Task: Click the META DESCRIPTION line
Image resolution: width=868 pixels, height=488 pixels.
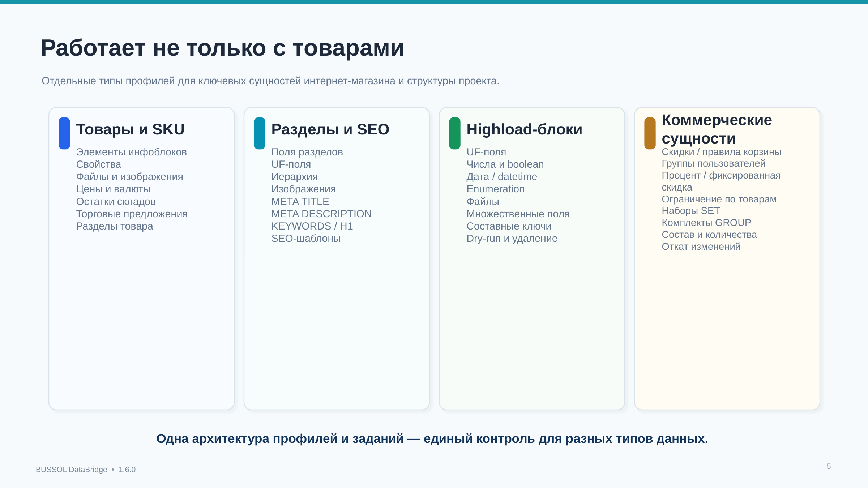Action: [x=321, y=214]
